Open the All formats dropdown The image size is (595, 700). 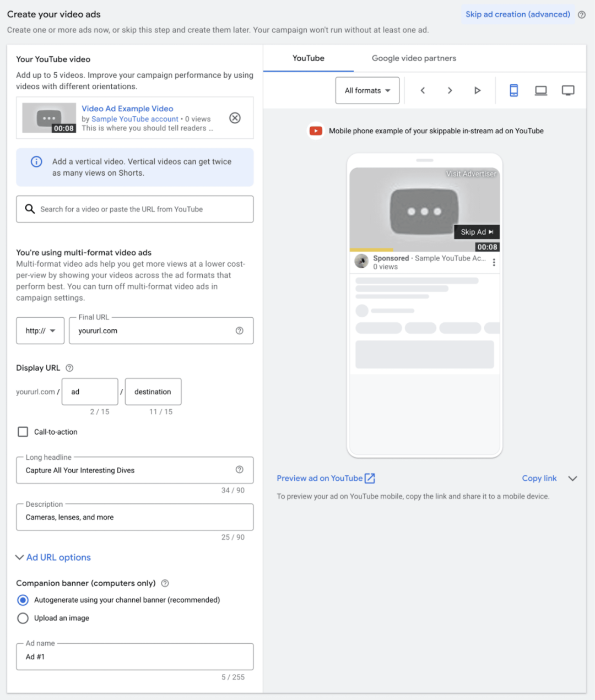(367, 90)
